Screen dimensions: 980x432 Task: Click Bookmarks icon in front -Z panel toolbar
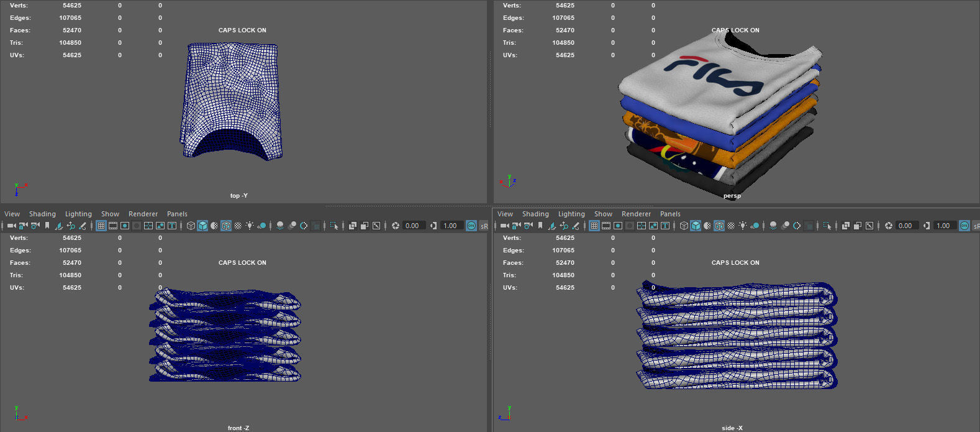pos(47,226)
